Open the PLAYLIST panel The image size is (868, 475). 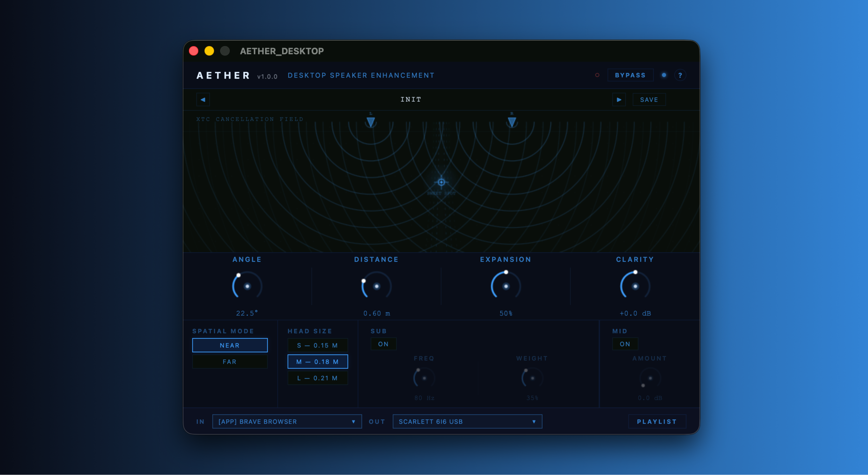[x=657, y=421]
